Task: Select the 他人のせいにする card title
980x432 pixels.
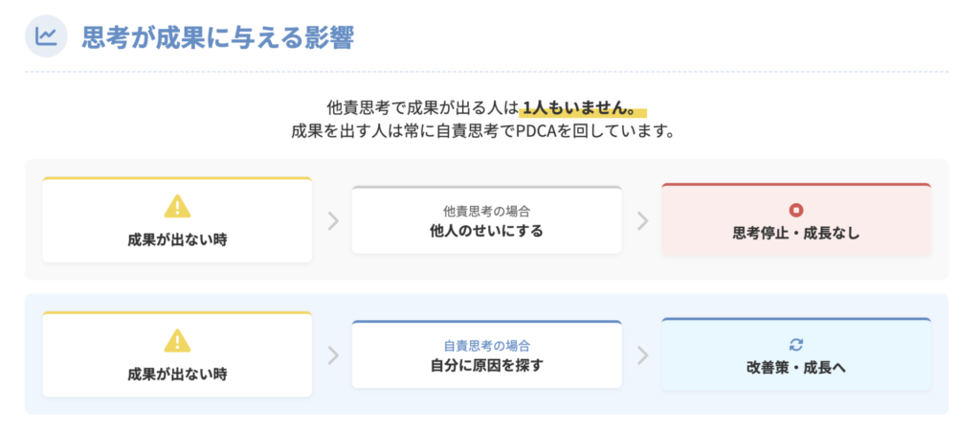Action: [x=486, y=231]
